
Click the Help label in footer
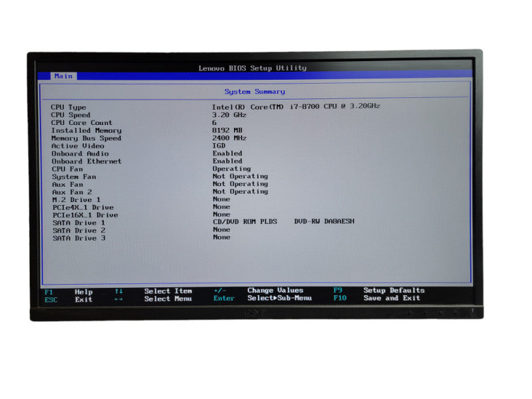tap(84, 292)
